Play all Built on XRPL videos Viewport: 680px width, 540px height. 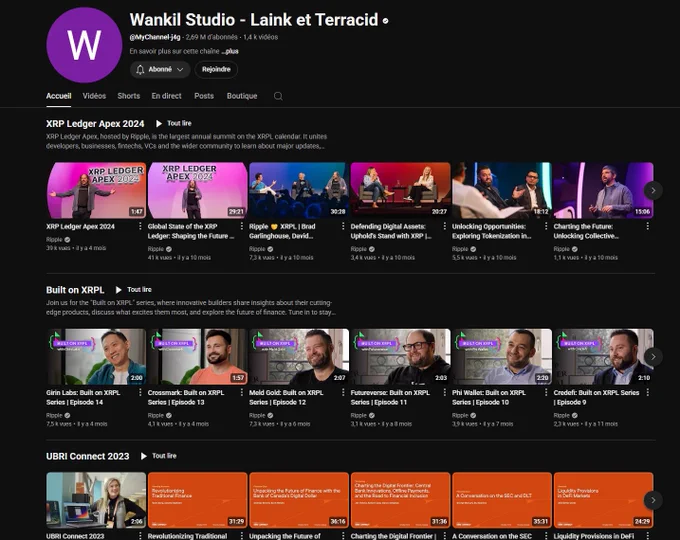click(x=134, y=290)
